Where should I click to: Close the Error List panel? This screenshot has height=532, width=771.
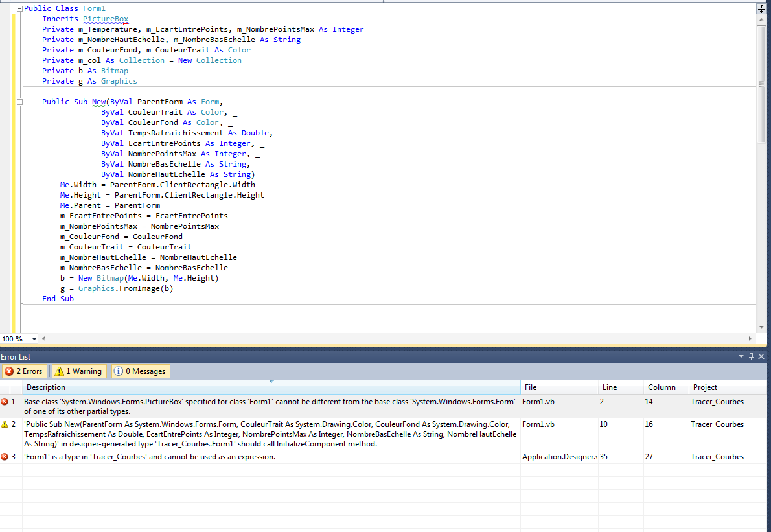[x=761, y=356]
